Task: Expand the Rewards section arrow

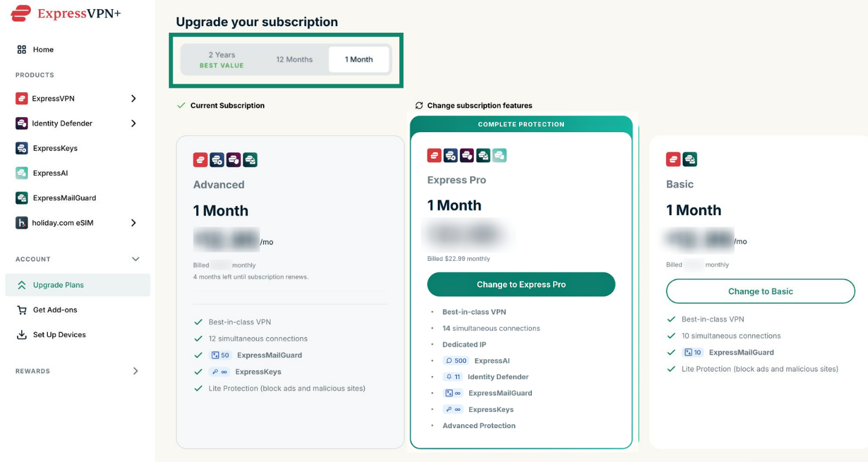Action: pyautogui.click(x=136, y=371)
